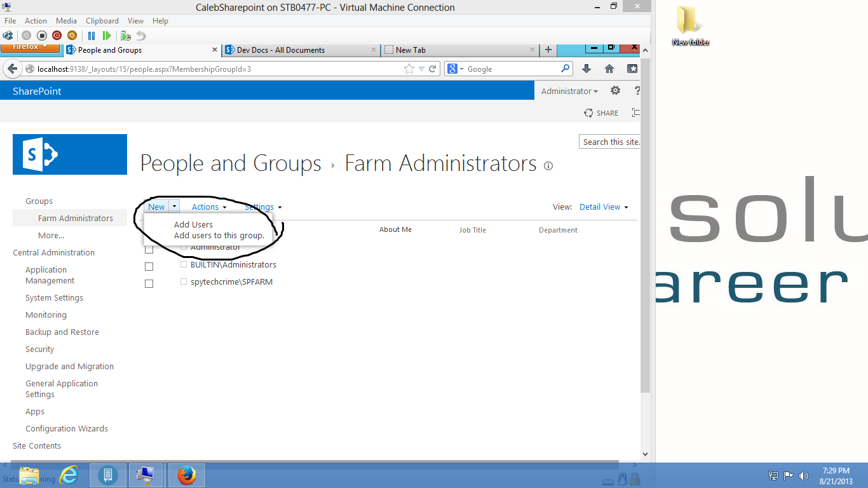This screenshot has height=488, width=868.
Task: Click the SharePoint help question mark
Action: [x=637, y=91]
